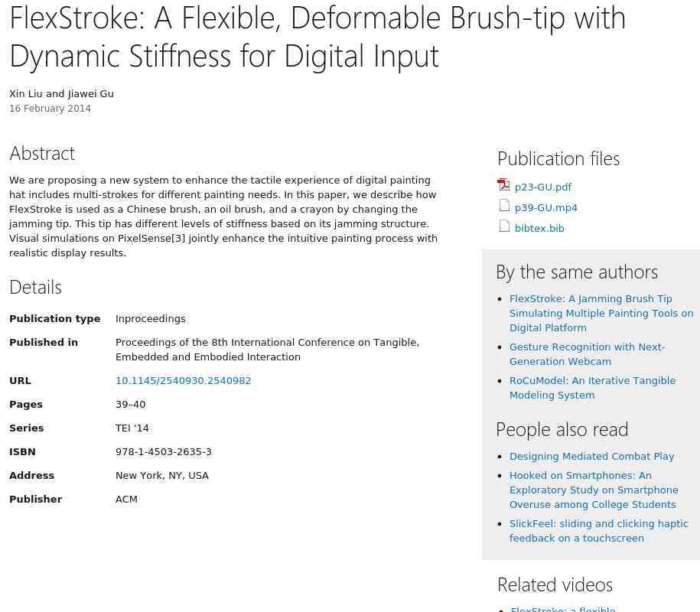This screenshot has height=612, width=700.
Task: Click the PDF icon beside p23-GU.pdf
Action: [503, 185]
